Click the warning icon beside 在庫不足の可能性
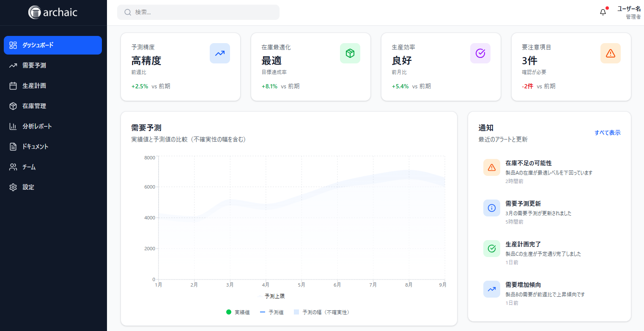Image resolution: width=644 pixels, height=331 pixels. (491, 167)
